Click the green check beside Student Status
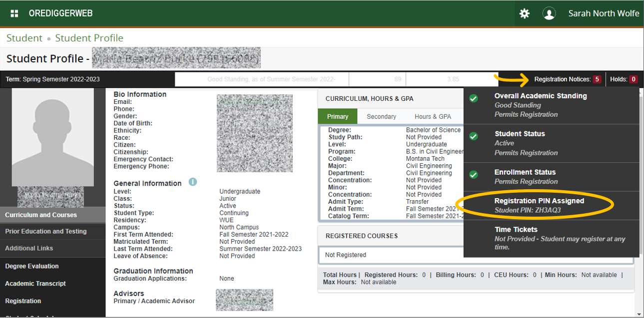 (474, 136)
